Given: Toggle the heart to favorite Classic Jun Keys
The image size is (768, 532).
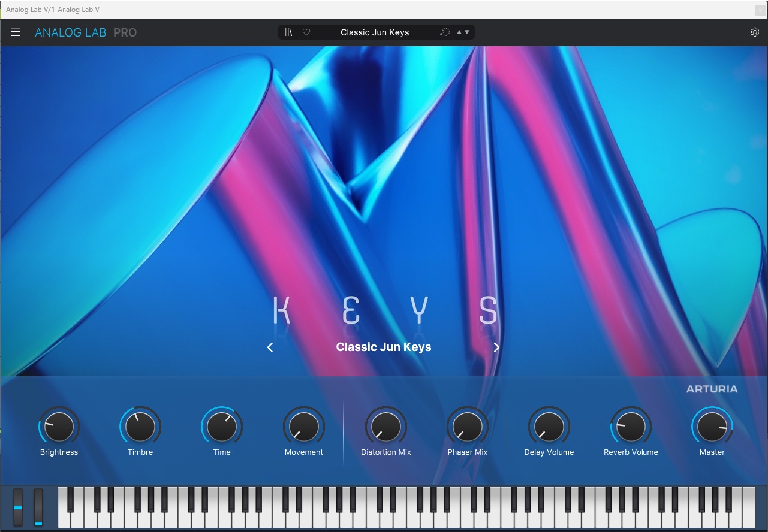Looking at the screenshot, I should pos(306,32).
